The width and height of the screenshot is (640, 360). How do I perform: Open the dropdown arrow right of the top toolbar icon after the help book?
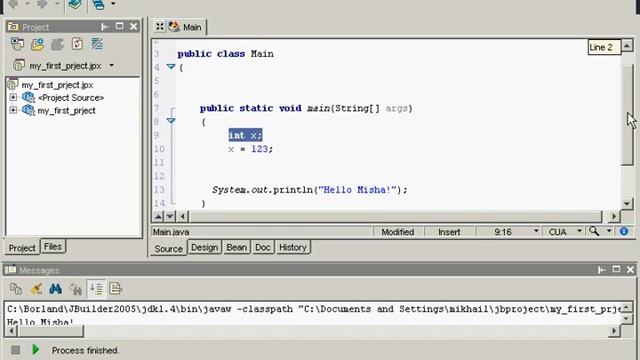coord(113,4)
